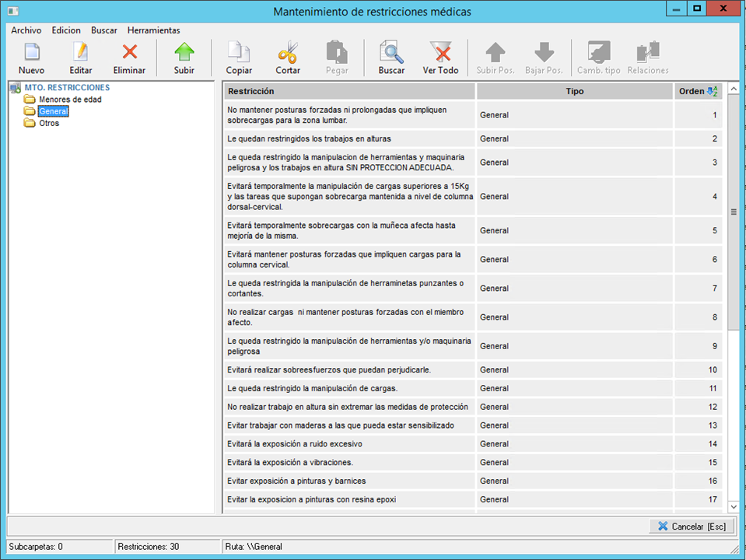Screen dimensions: 746x560
Task: Click the Ver Todo filter icon
Action: point(440,53)
